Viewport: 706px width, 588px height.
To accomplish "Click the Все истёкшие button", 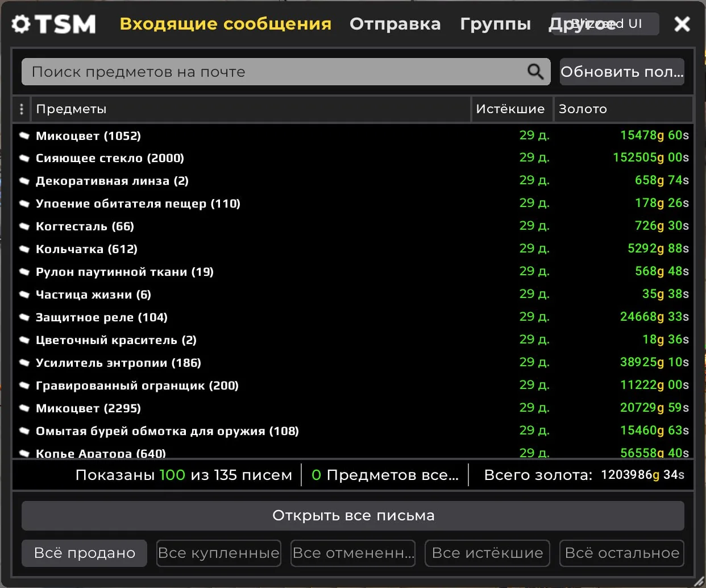I will coord(487,553).
